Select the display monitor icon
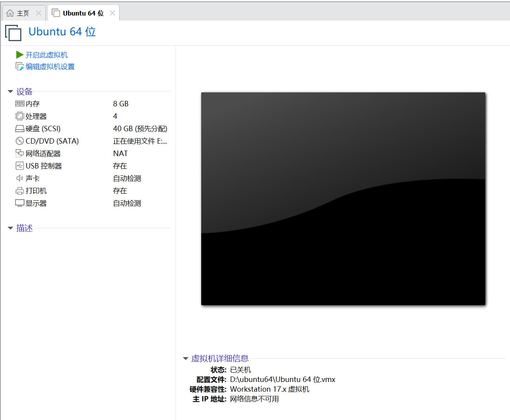Image resolution: width=510 pixels, height=420 pixels. click(x=20, y=203)
